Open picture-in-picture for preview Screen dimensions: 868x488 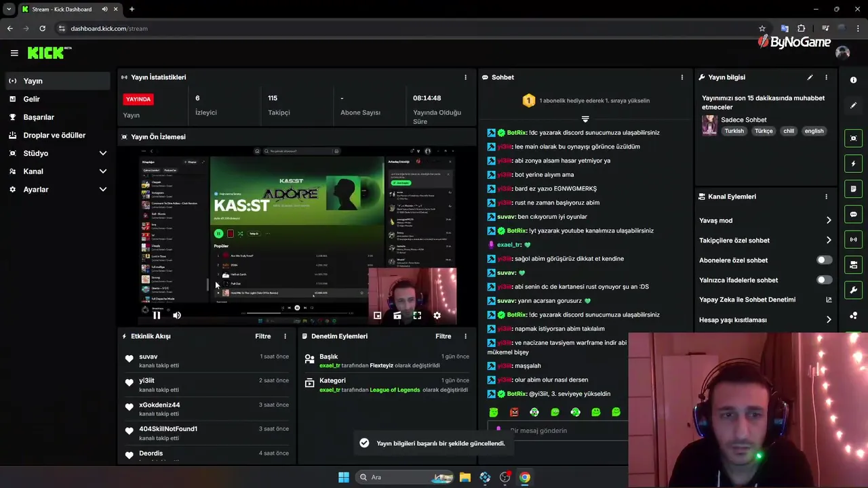pos(377,315)
